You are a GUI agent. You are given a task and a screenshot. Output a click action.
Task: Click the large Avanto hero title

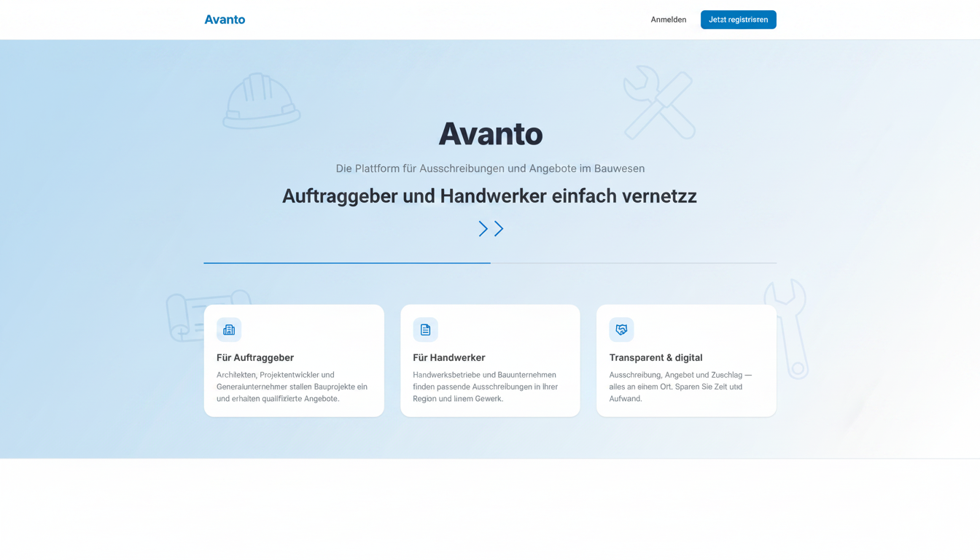[x=491, y=133]
